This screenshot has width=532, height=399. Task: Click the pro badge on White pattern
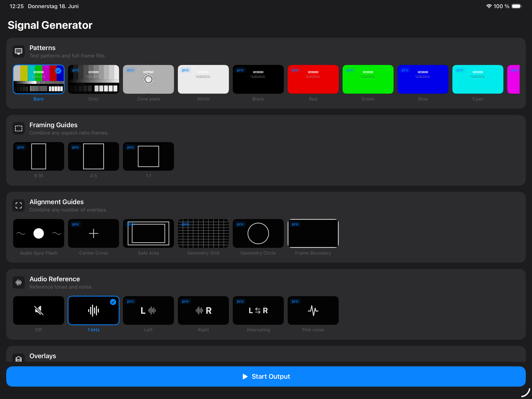[185, 70]
